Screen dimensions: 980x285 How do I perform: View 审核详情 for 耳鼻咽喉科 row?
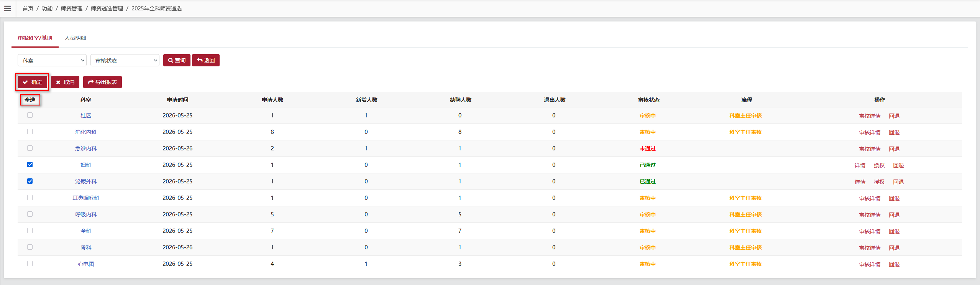[x=870, y=198]
